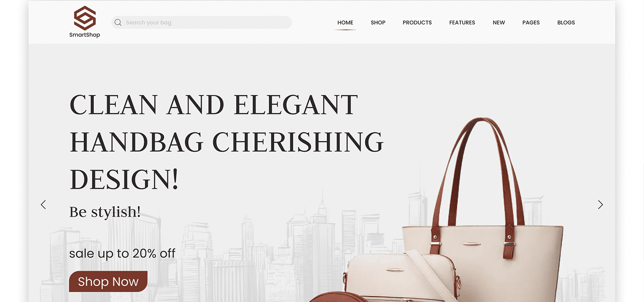Screen dimensions: 644x302
Task: Focus the 'Search your bag' field
Action: [202, 23]
